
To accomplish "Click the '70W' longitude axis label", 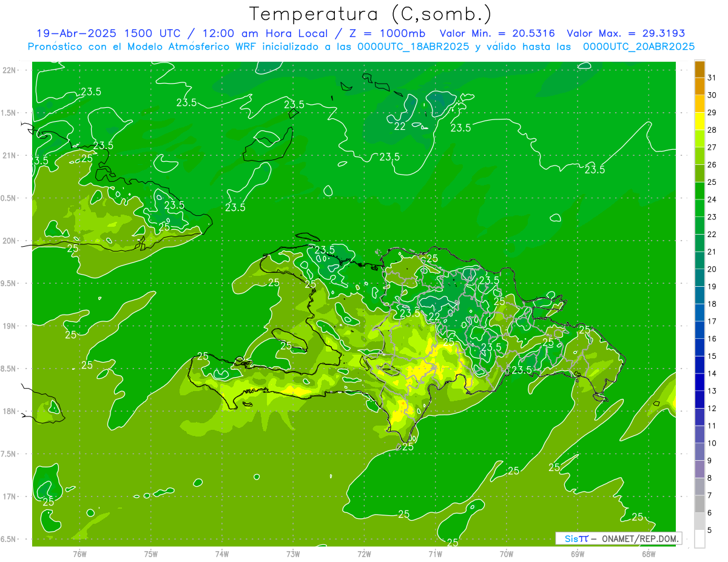I will click(507, 554).
